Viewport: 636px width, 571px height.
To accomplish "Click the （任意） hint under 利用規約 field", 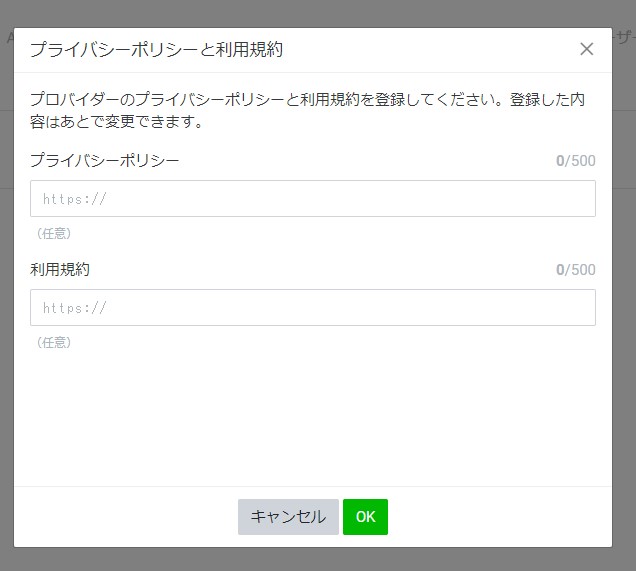I will coord(54,343).
